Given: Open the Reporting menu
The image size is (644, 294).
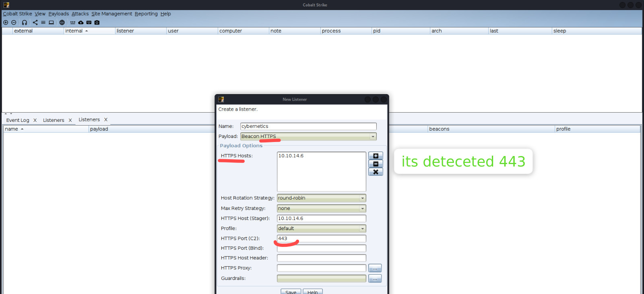Looking at the screenshot, I should click(146, 14).
